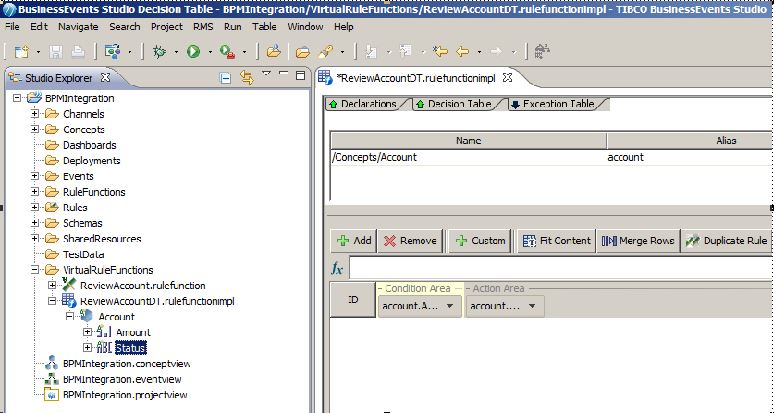Screen dimensions: 774x413
Task: Click the next annotation toolbar icon
Action: (x=371, y=51)
